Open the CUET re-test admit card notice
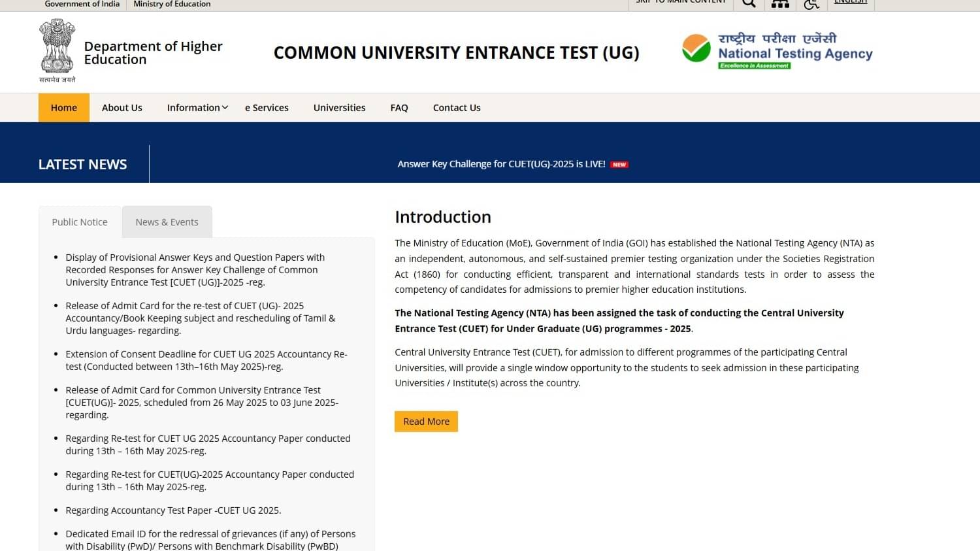The width and height of the screenshot is (980, 551). 200,318
